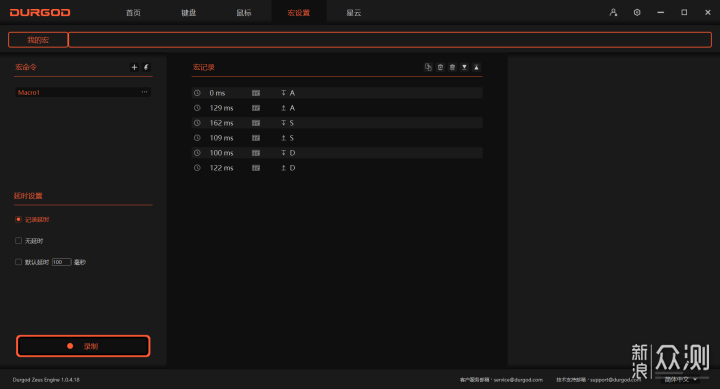Click support@durgod.com email link

(x=615, y=380)
